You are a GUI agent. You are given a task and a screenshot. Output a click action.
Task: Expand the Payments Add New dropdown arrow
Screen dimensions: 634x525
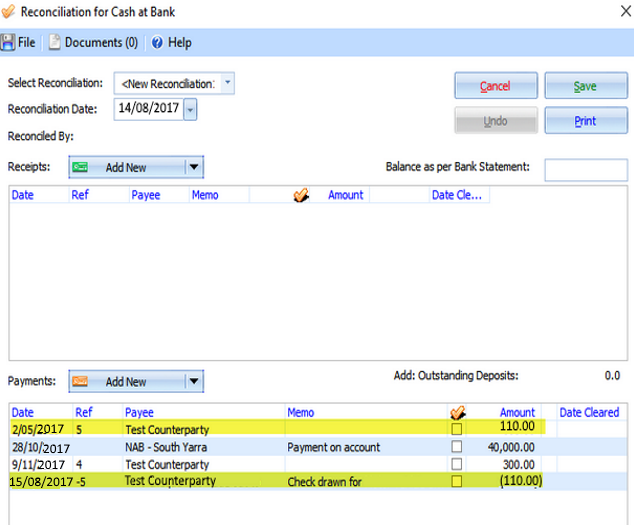[x=194, y=381]
